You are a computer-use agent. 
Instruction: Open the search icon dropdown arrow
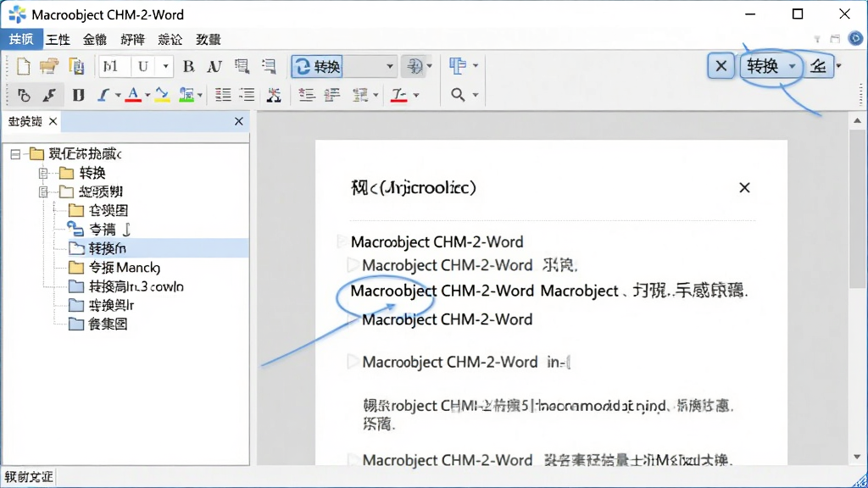476,95
